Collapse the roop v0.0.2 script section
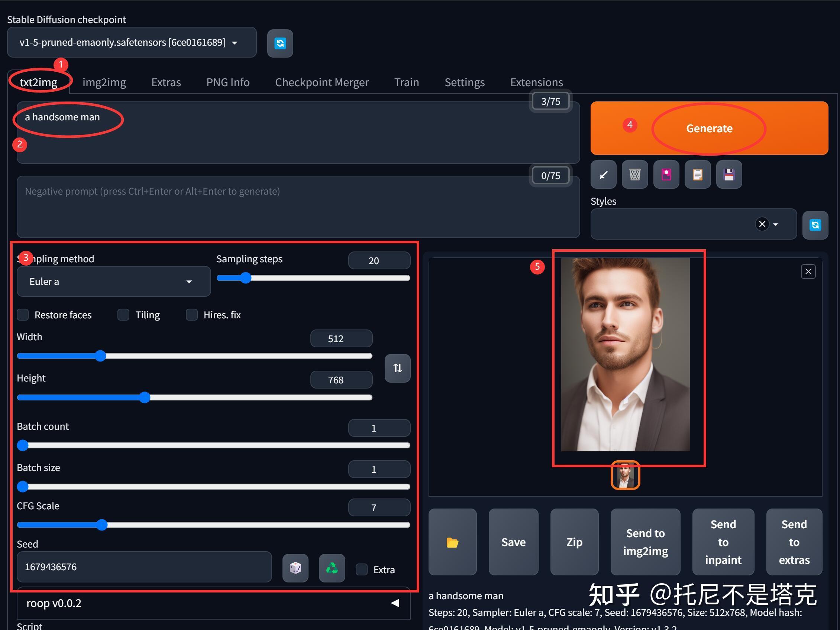Image resolution: width=840 pixels, height=630 pixels. click(395, 603)
